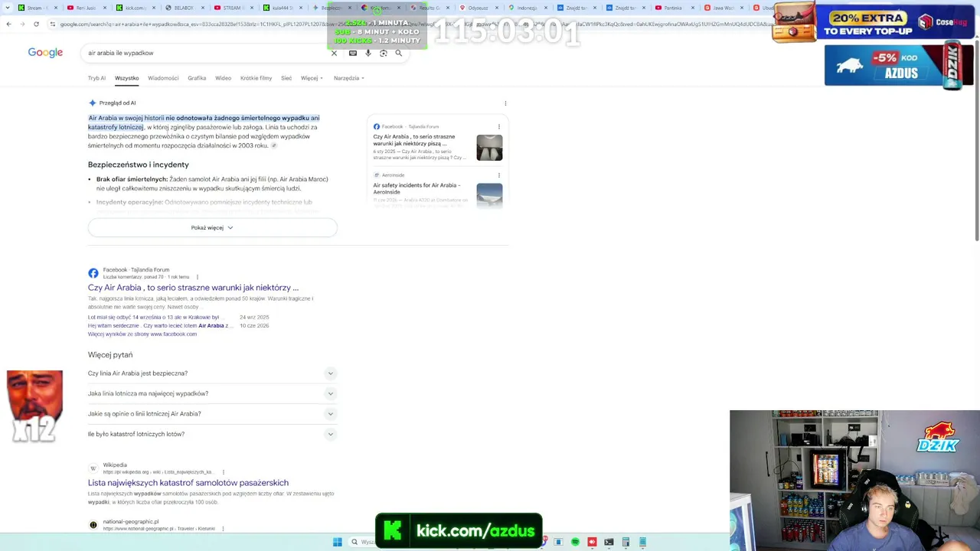Open the side card 'Czy Air Arabia, to serio straszne'
The width and height of the screenshot is (980, 551).
pyautogui.click(x=414, y=140)
